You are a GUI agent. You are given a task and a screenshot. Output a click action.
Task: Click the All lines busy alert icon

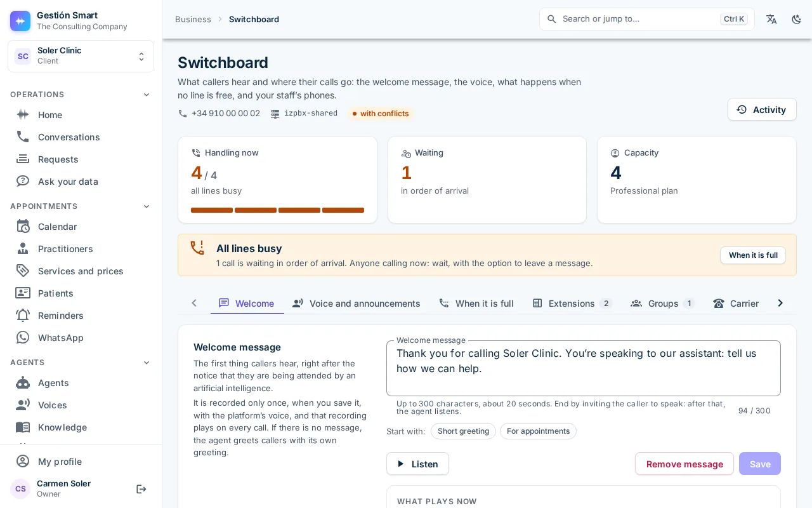click(x=197, y=248)
